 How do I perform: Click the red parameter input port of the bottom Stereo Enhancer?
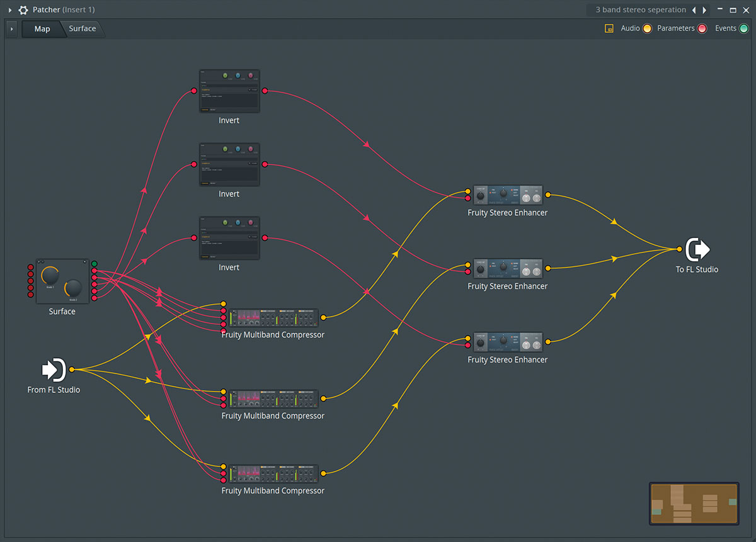coord(467,345)
